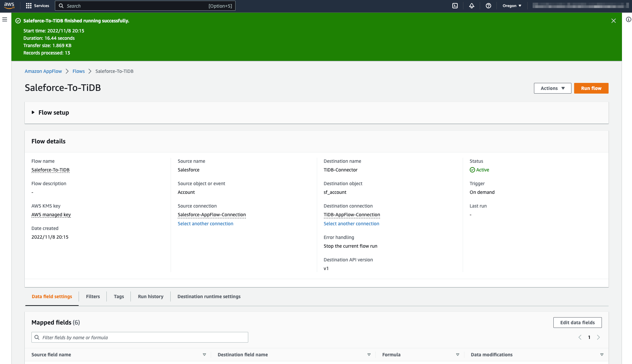This screenshot has width=632, height=364.
Task: Click the AWS logo home icon
Action: pos(9,6)
